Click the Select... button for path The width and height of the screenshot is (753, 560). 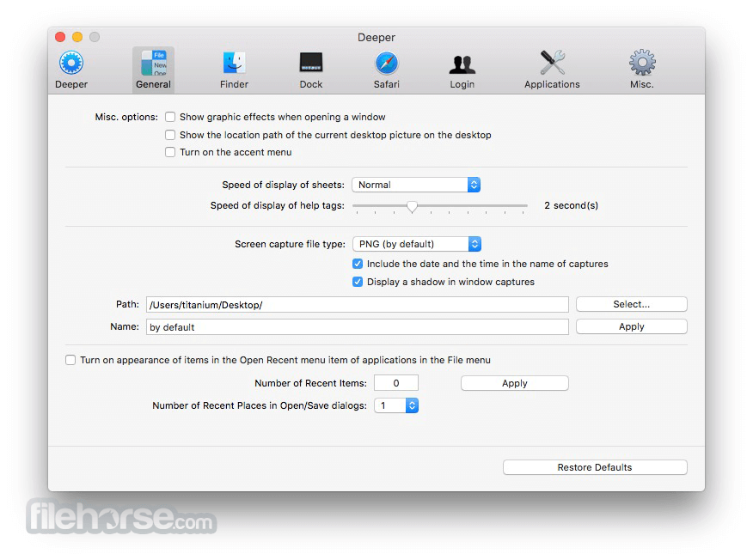coord(632,304)
